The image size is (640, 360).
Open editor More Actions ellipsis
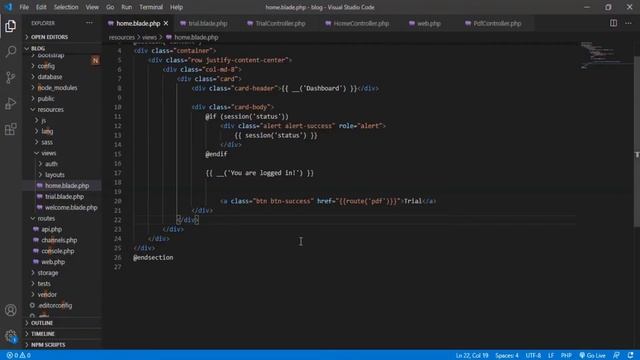pyautogui.click(x=628, y=23)
